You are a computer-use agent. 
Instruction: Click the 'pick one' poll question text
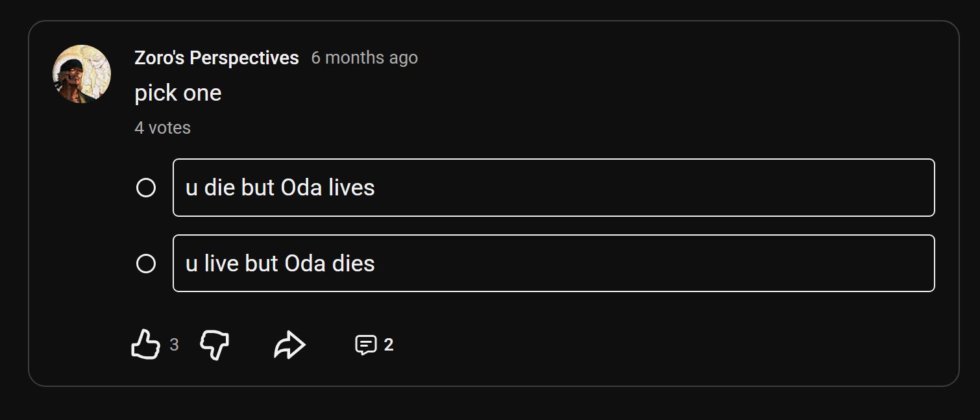click(178, 93)
